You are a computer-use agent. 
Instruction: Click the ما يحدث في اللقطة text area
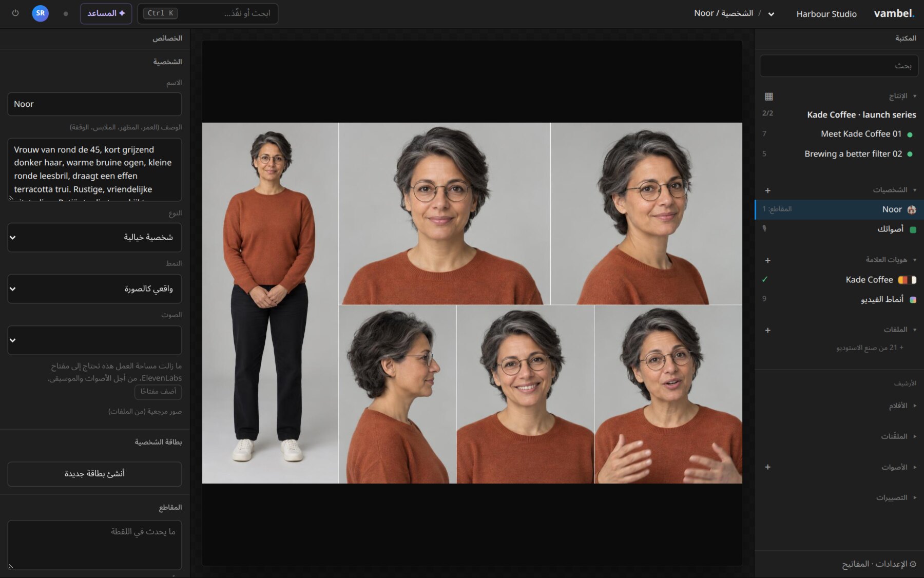(x=94, y=545)
